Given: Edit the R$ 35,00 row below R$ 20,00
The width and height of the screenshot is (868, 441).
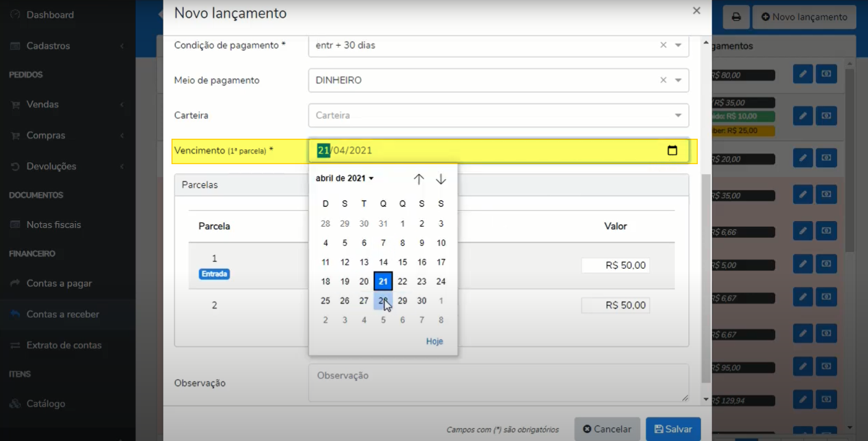Looking at the screenshot, I should (802, 194).
